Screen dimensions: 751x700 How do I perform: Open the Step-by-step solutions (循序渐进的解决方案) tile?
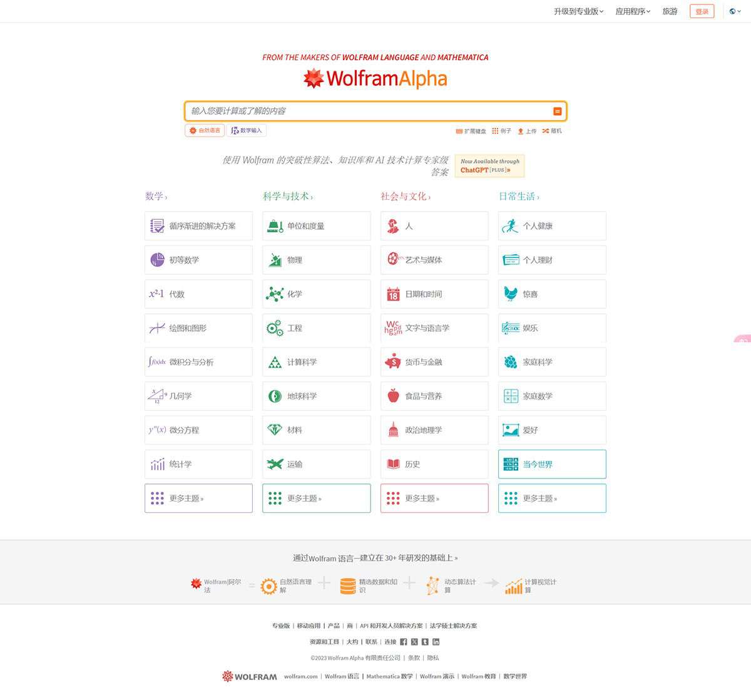pos(198,226)
